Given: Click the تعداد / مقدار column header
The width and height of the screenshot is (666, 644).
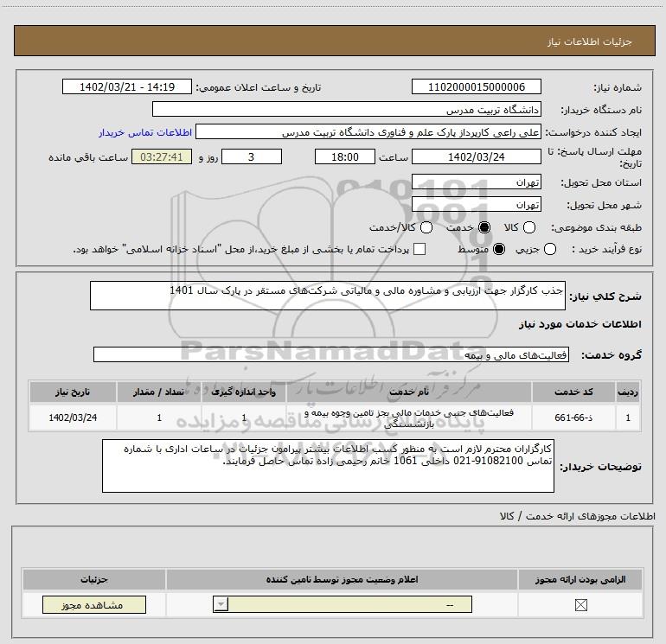Looking at the screenshot, I should click(159, 392).
